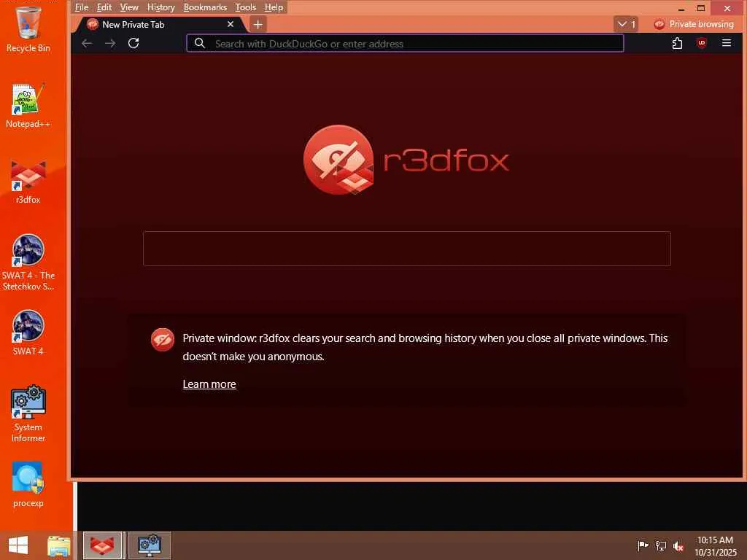Open the taskbar clock showing 10:15 AM
Image resolution: width=747 pixels, height=560 pixels.
point(715,545)
